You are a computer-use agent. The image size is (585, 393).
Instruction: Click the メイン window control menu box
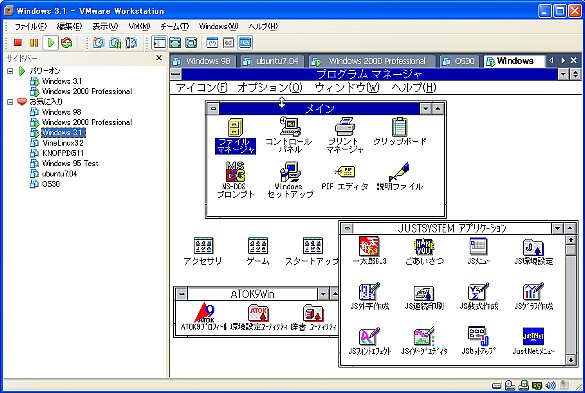pos(213,109)
